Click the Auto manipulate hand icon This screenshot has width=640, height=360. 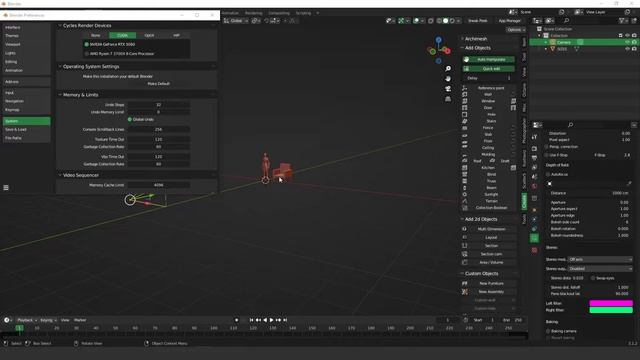coord(466,60)
